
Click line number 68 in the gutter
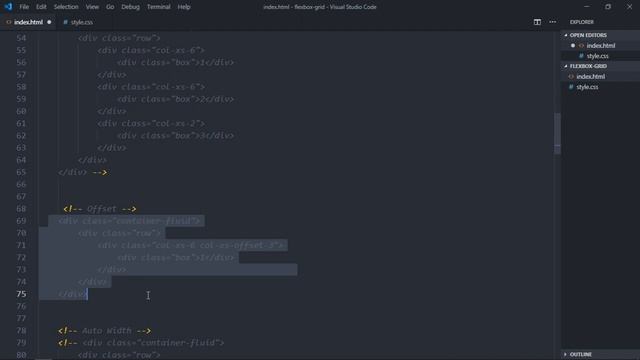click(21, 209)
